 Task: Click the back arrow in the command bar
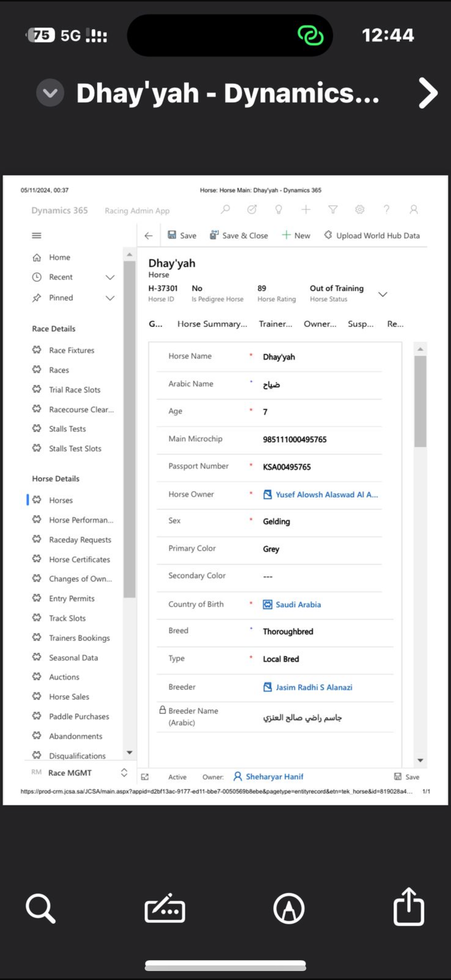148,235
